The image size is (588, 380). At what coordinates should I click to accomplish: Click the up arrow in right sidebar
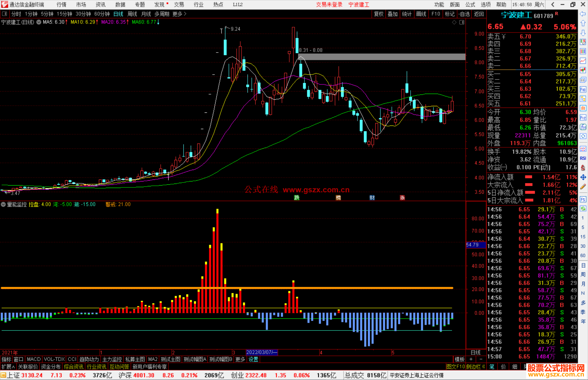pyautogui.click(x=583, y=23)
